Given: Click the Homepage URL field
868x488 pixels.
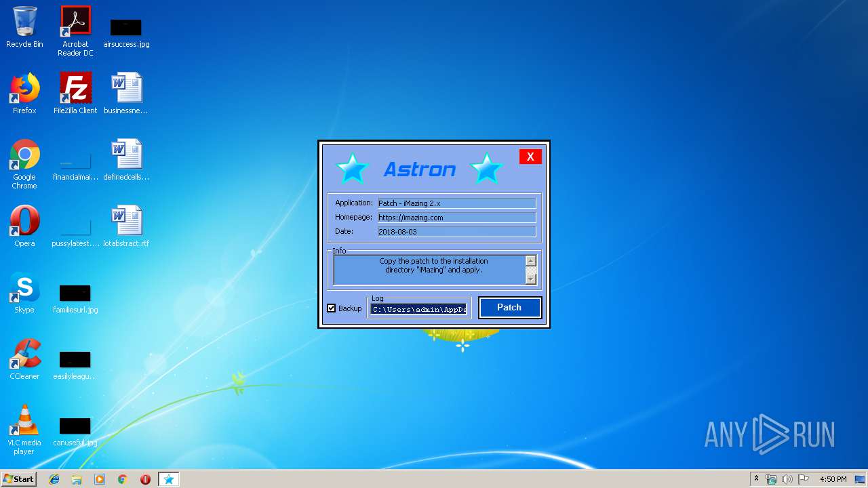Looking at the screenshot, I should coord(456,218).
